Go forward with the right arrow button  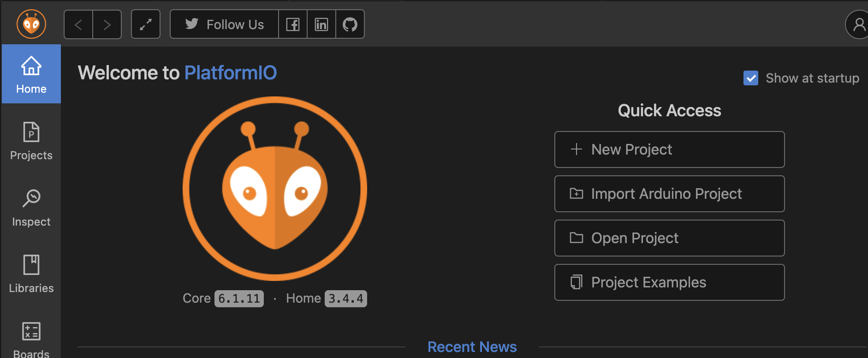[107, 24]
